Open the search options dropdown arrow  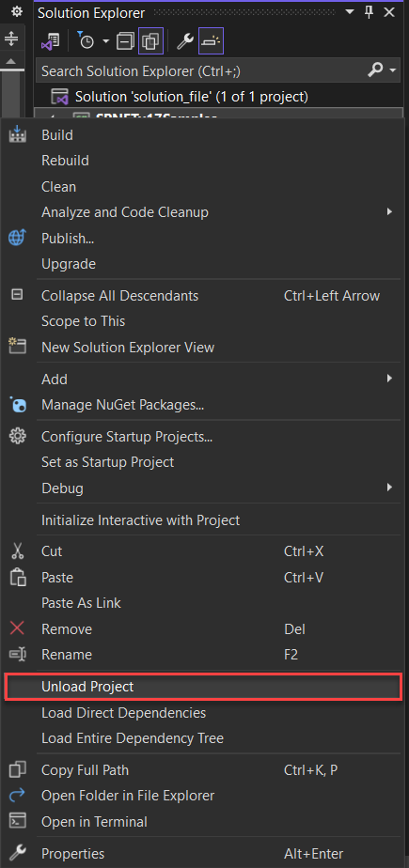pyautogui.click(x=393, y=70)
